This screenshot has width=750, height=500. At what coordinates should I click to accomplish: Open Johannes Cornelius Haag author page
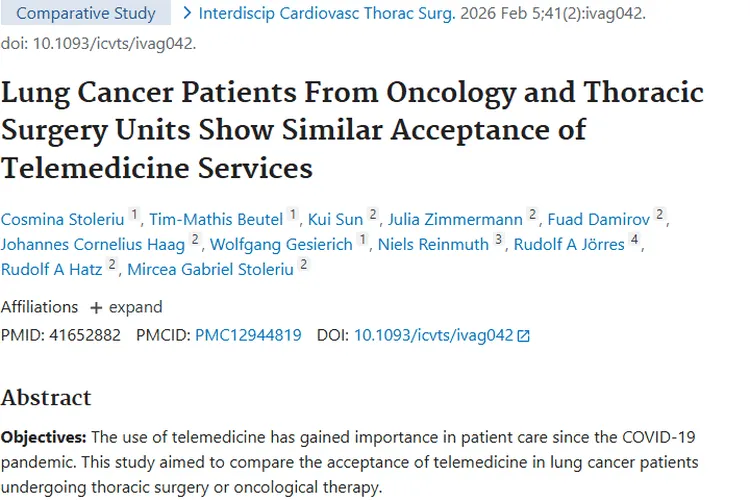pyautogui.click(x=94, y=243)
